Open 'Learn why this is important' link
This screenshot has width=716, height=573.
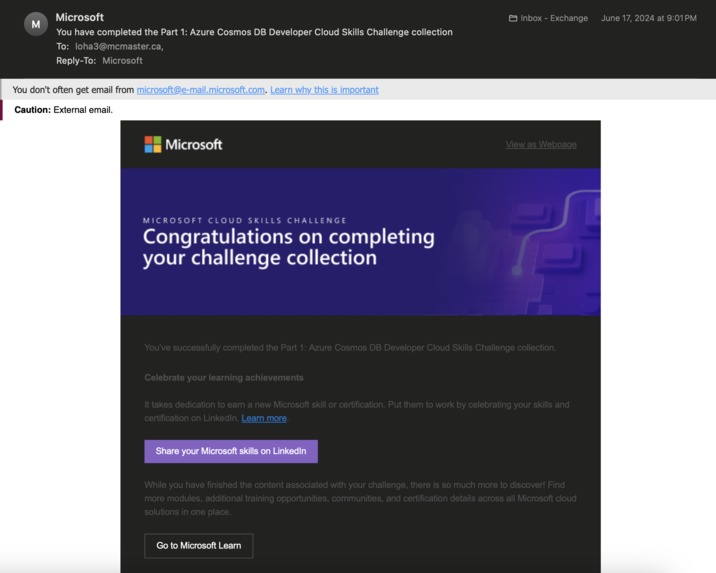click(x=324, y=89)
